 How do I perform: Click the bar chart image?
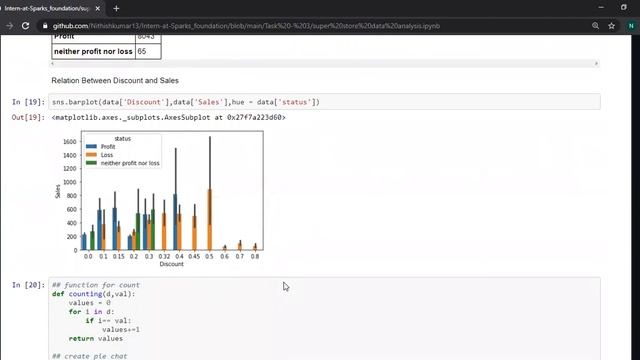[x=159, y=199]
